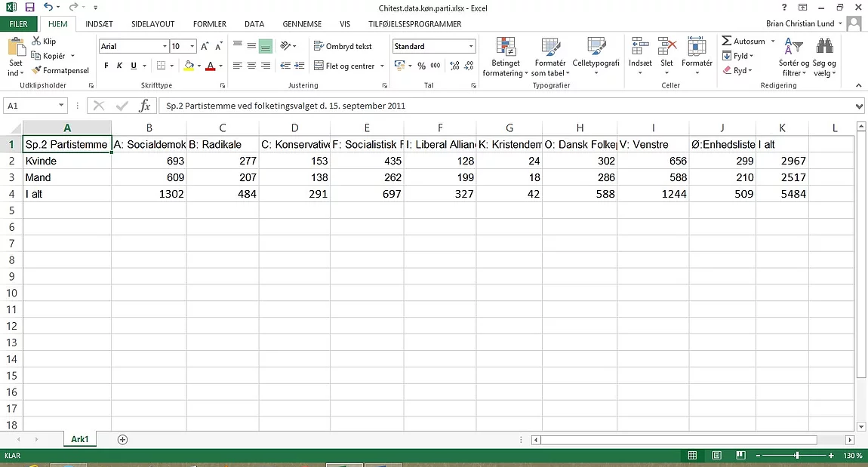The height and width of the screenshot is (467, 868).
Task: Toggle underline formatting (U)
Action: point(134,66)
